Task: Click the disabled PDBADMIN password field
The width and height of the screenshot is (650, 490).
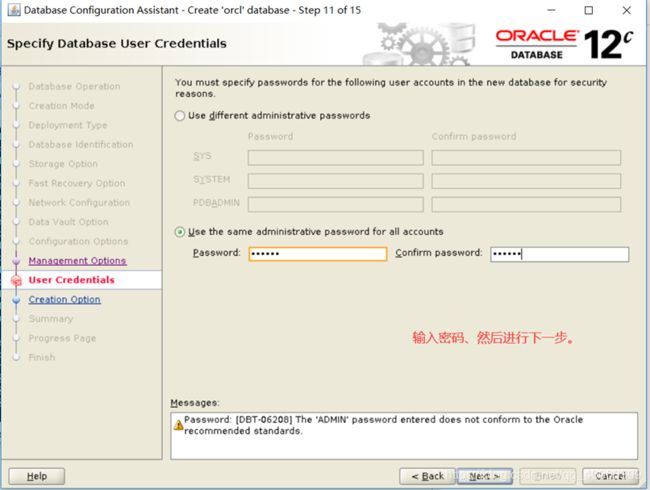Action: tap(336, 204)
